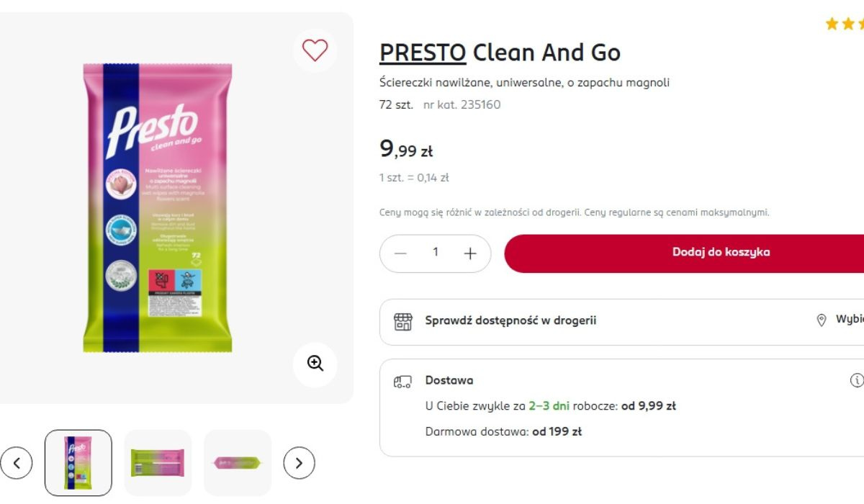Viewport: 864px width, 504px height.
Task: Open Sprawdź dostępność w drogerii panel
Action: [x=510, y=321]
